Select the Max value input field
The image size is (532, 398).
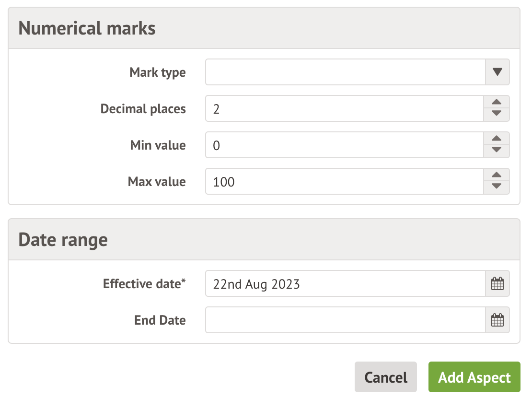(x=344, y=182)
